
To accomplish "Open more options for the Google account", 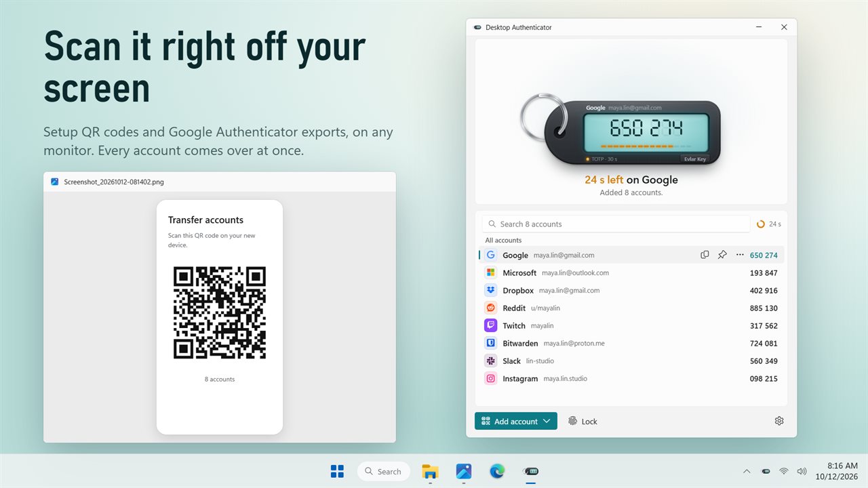I will pyautogui.click(x=740, y=255).
